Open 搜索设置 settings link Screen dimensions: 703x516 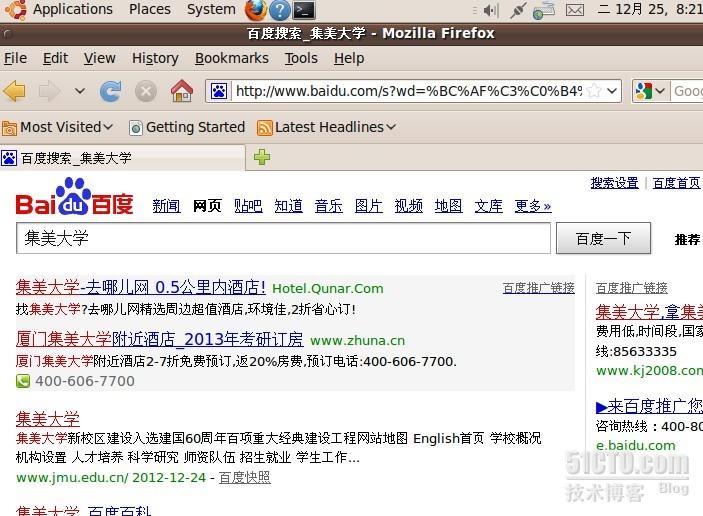point(614,183)
